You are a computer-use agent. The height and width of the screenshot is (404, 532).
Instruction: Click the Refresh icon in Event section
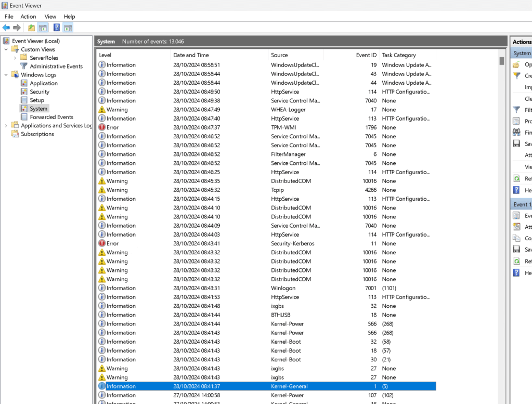click(516, 261)
